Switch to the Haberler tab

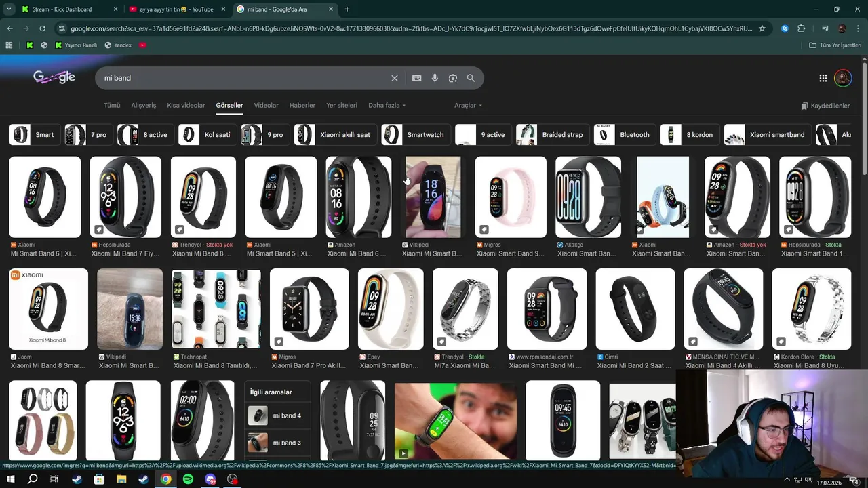[302, 106]
